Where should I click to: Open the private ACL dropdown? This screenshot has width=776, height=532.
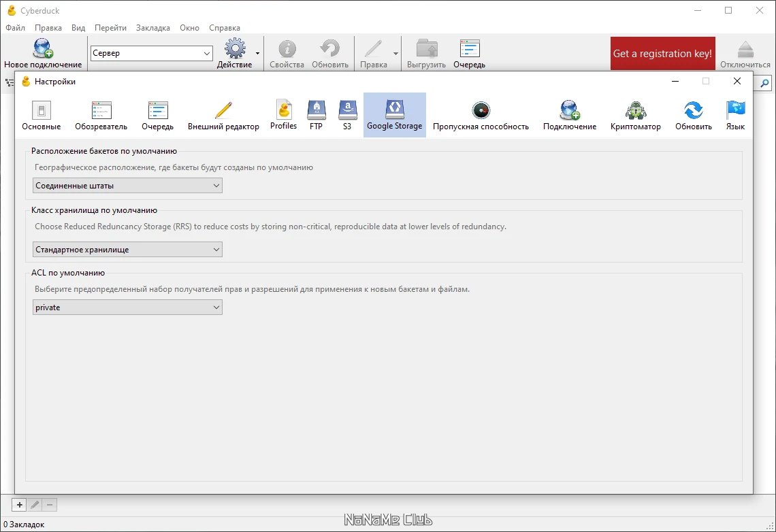[128, 307]
